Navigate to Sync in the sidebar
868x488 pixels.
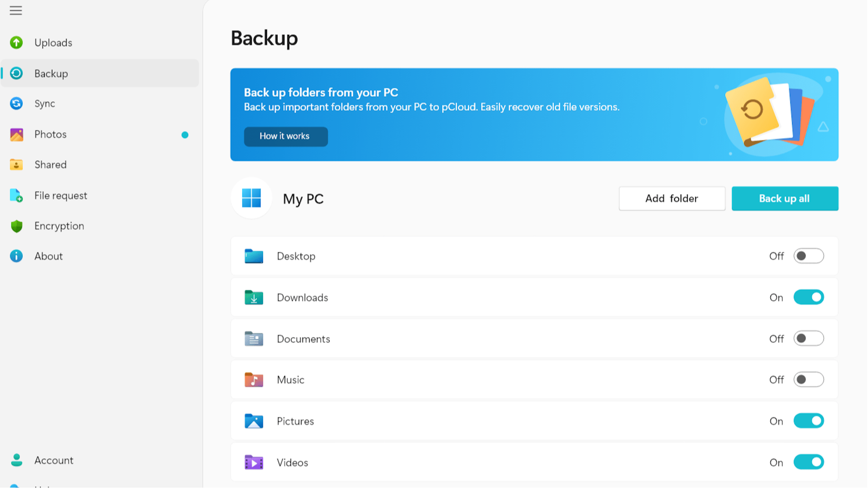coord(45,104)
